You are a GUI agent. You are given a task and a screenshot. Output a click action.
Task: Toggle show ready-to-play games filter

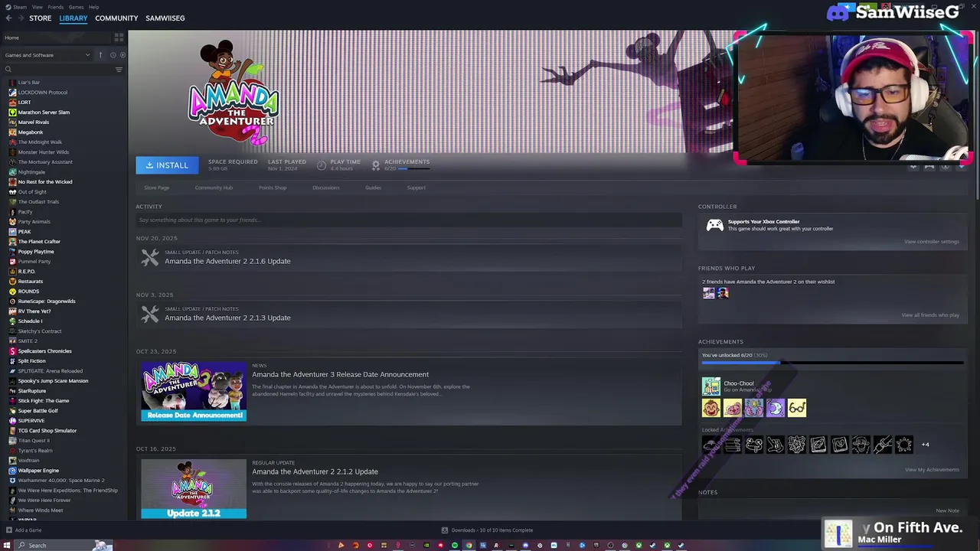[x=122, y=55]
